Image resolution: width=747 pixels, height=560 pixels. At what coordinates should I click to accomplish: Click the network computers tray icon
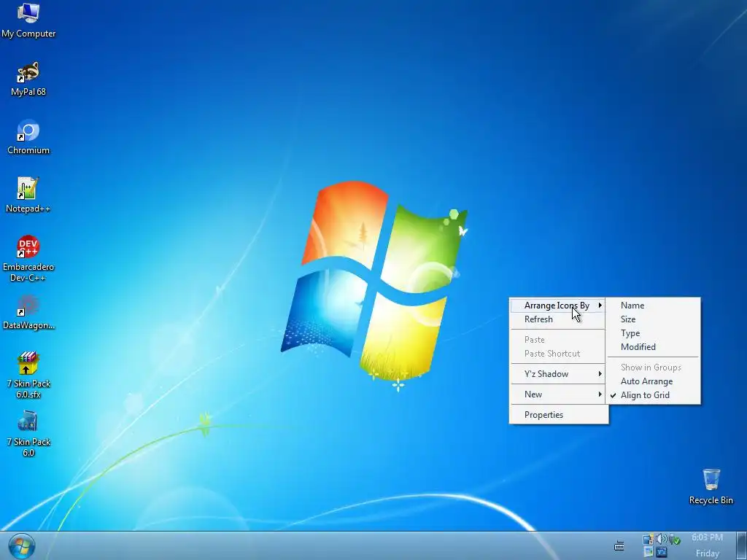[x=648, y=540]
